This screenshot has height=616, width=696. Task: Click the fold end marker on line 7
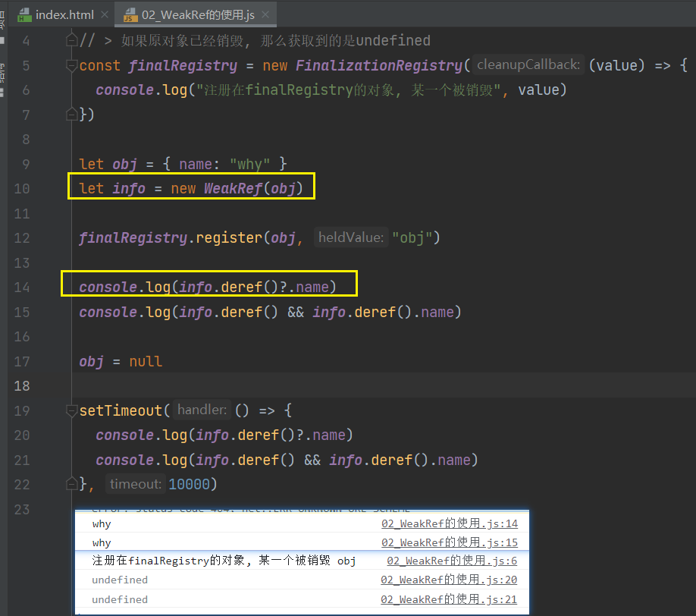point(71,115)
